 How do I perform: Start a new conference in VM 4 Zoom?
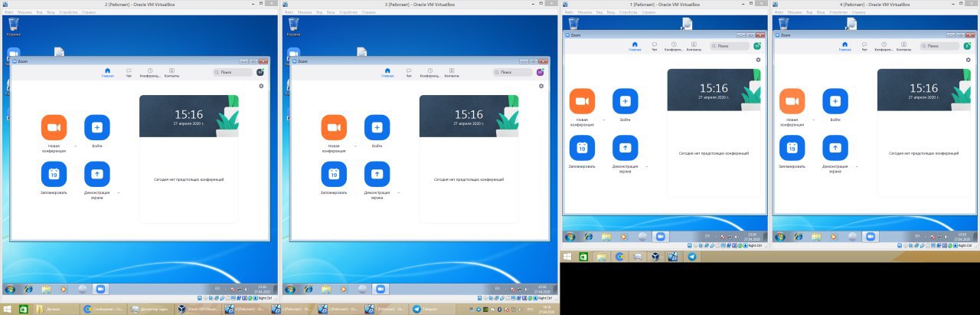(792, 101)
